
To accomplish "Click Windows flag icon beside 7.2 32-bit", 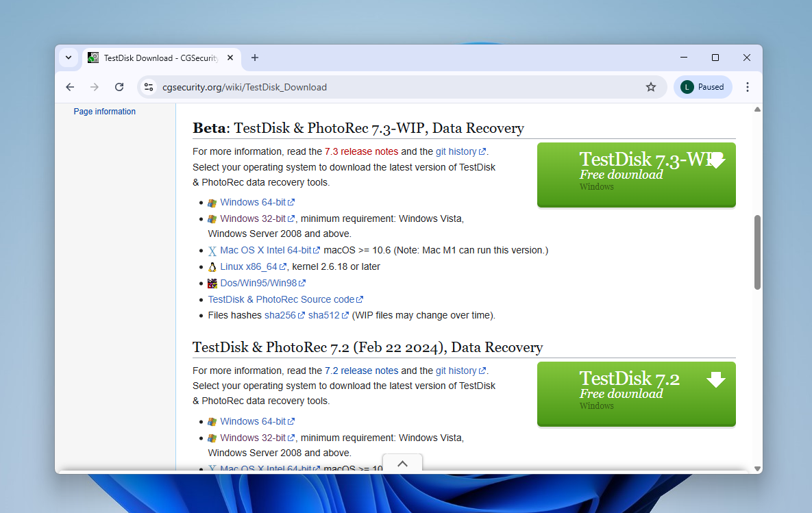I will click(212, 438).
